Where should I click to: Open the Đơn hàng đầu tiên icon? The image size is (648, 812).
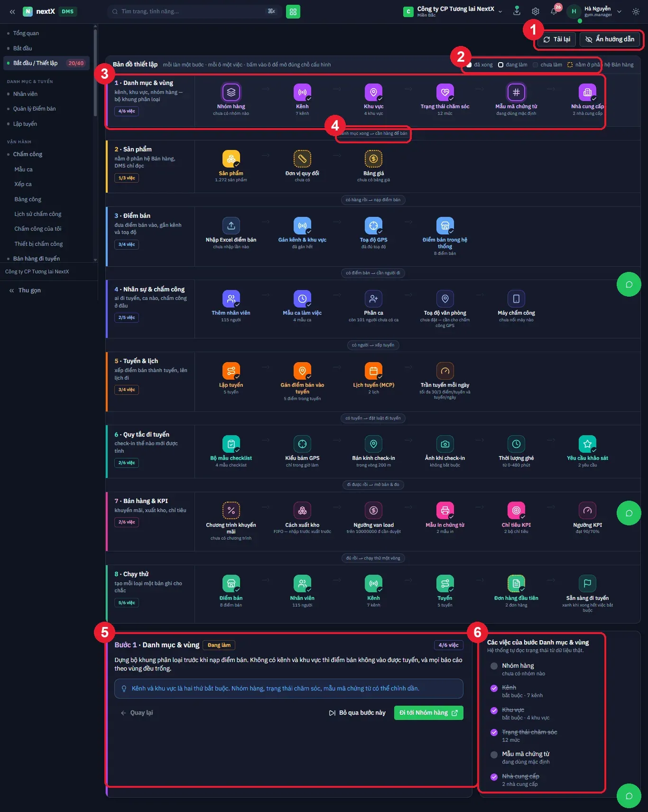click(516, 584)
